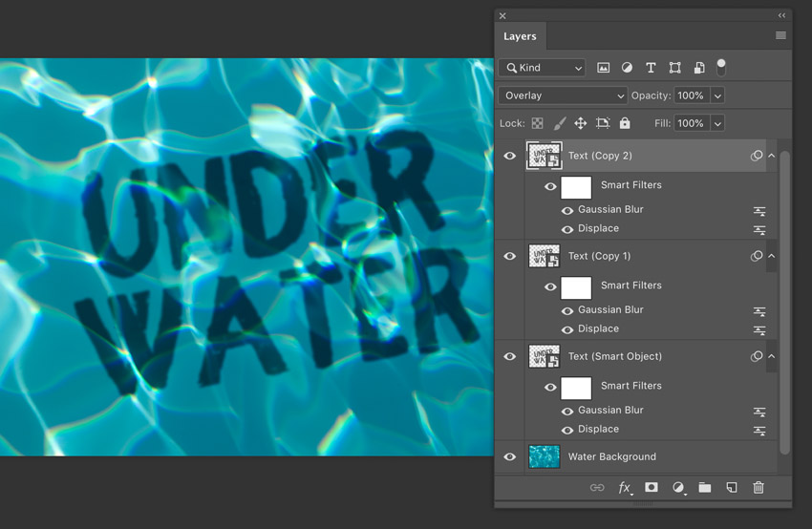Open the fx layer style menu
Screen dimensions: 812x529
[625, 488]
